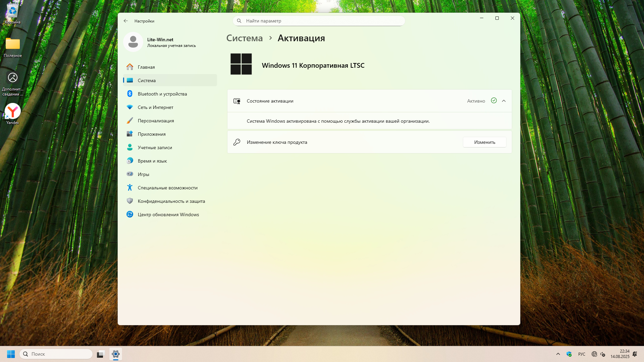Open Сеть и Интернет settings
The image size is (644, 362).
point(155,107)
